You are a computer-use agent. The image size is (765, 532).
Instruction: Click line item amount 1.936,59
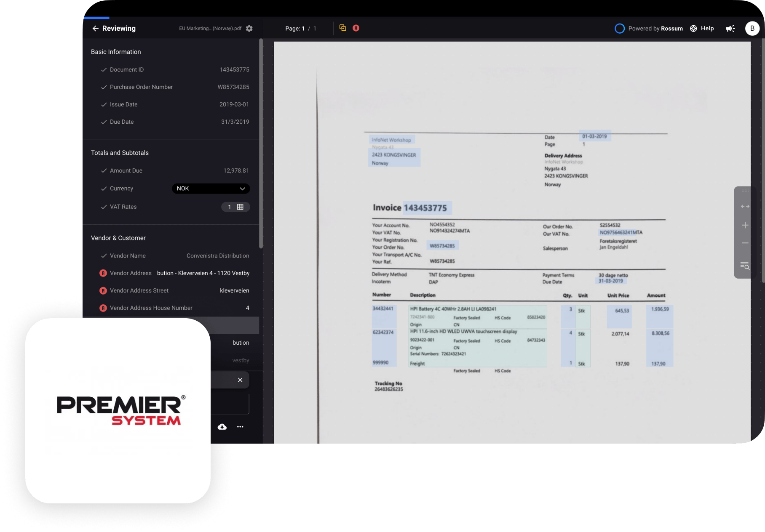pyautogui.click(x=660, y=309)
